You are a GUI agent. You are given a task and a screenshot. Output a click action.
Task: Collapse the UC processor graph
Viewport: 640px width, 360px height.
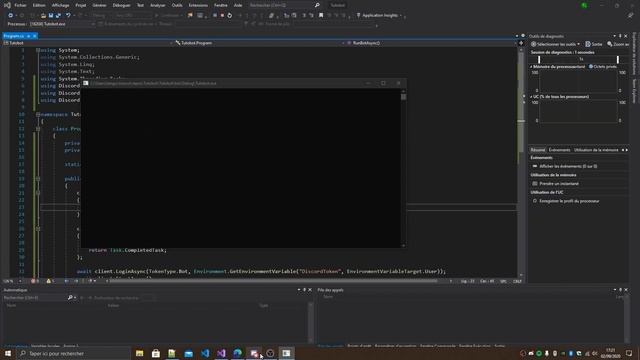click(531, 97)
